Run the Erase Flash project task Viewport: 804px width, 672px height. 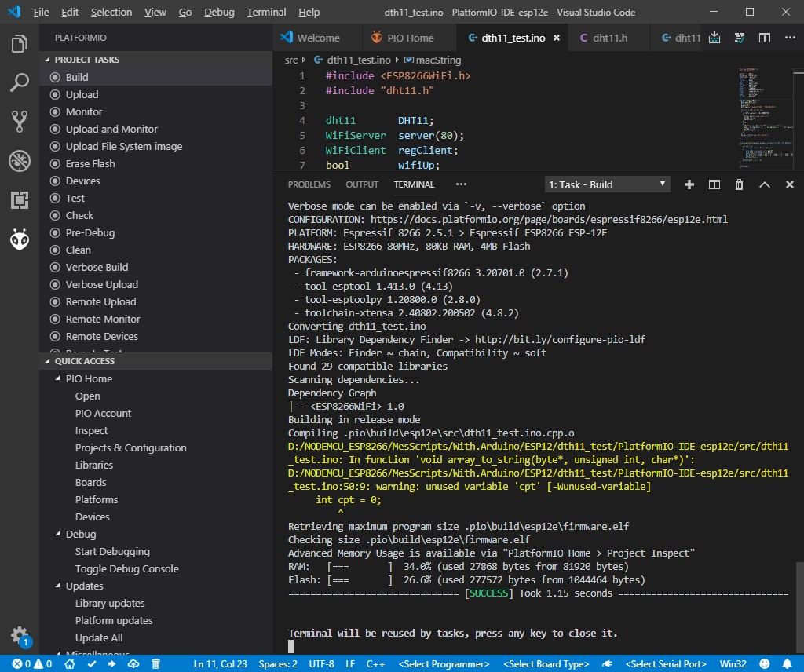90,163
